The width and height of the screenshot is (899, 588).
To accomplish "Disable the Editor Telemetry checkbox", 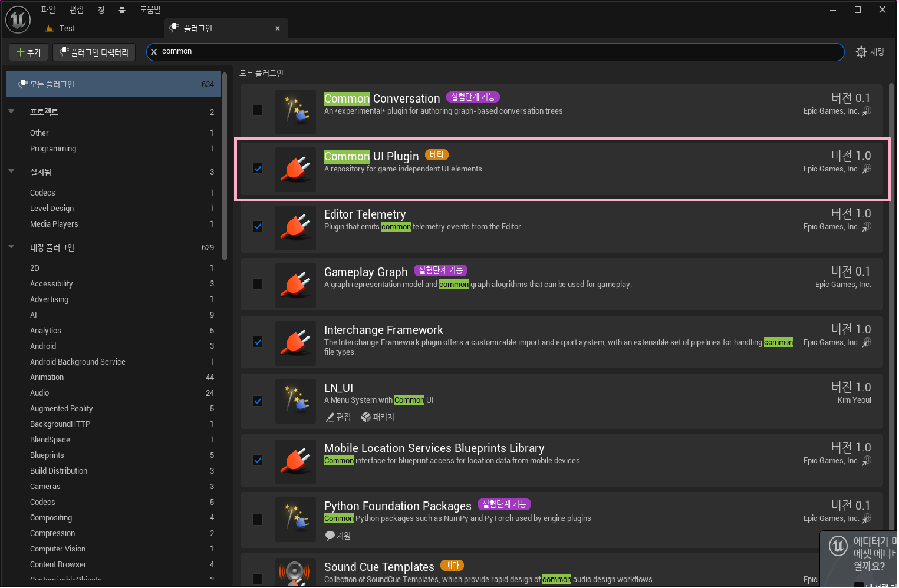I will (x=258, y=226).
